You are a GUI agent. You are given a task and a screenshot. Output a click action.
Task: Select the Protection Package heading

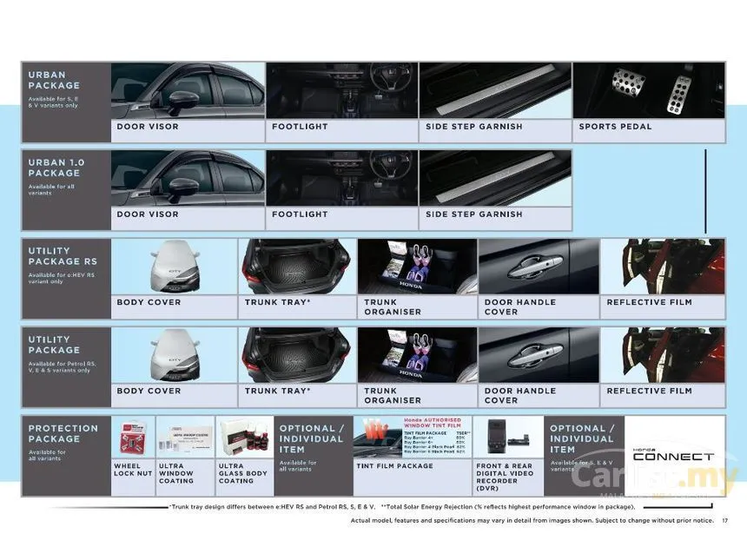click(x=63, y=433)
